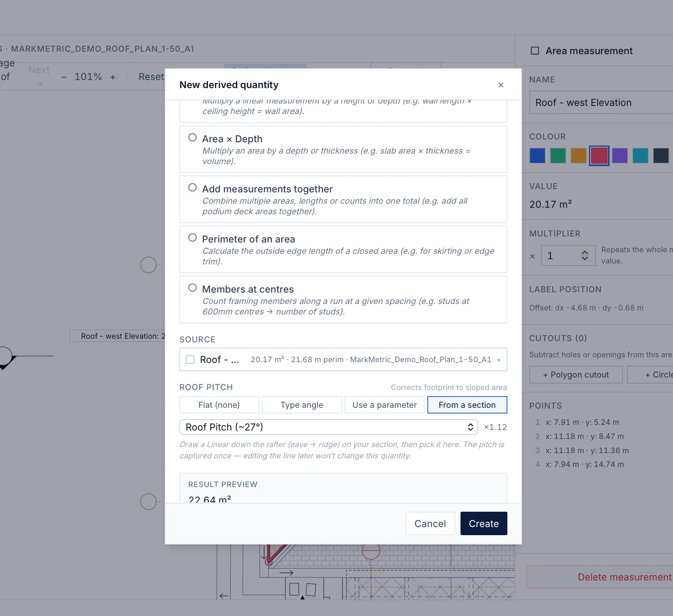This screenshot has height=616, width=673.
Task: Click the zoom in plus icon
Action: 113,77
